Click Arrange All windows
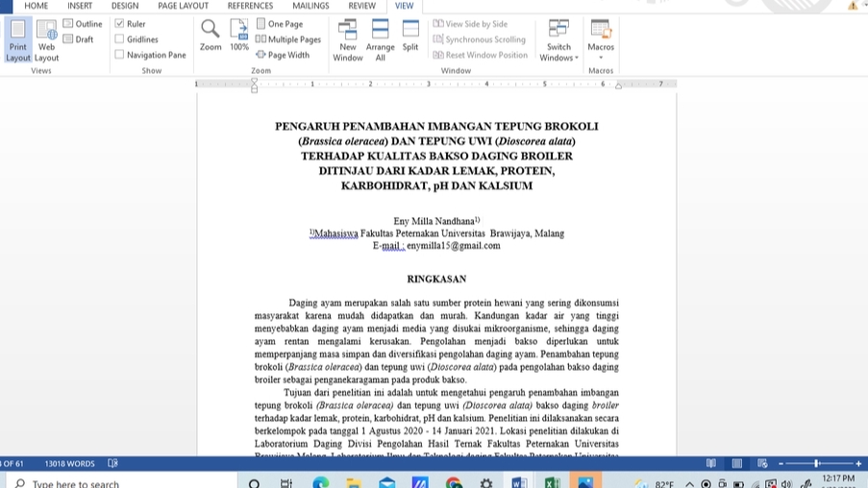 pyautogui.click(x=381, y=39)
